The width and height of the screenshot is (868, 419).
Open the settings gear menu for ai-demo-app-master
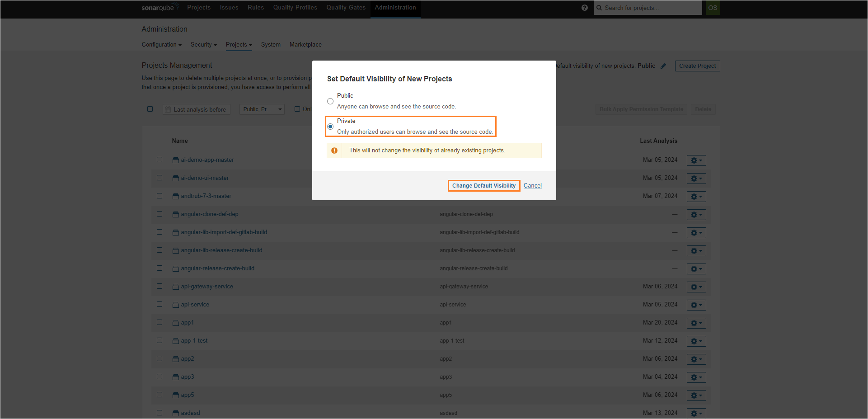[x=696, y=160]
